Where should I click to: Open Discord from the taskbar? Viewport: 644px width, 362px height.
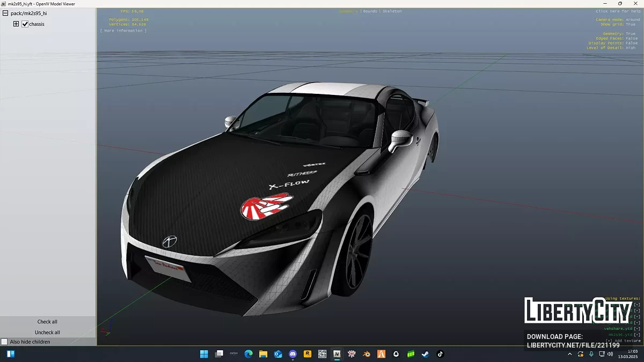pyautogui.click(x=292, y=354)
